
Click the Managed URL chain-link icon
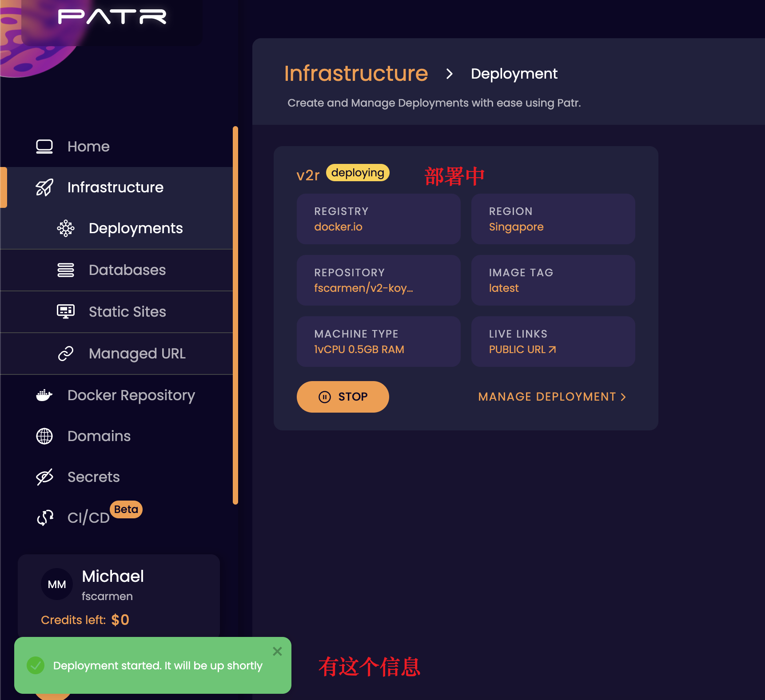[66, 353]
